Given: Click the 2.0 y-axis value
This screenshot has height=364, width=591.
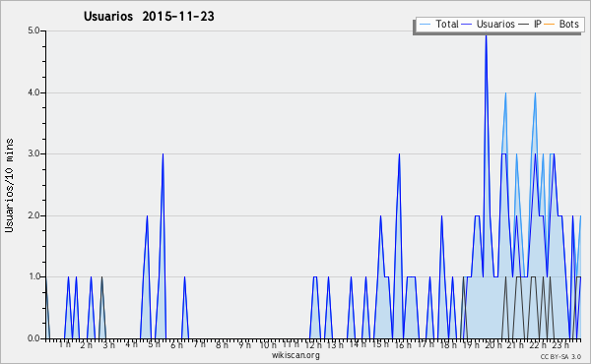Looking at the screenshot, I should 33,215.
